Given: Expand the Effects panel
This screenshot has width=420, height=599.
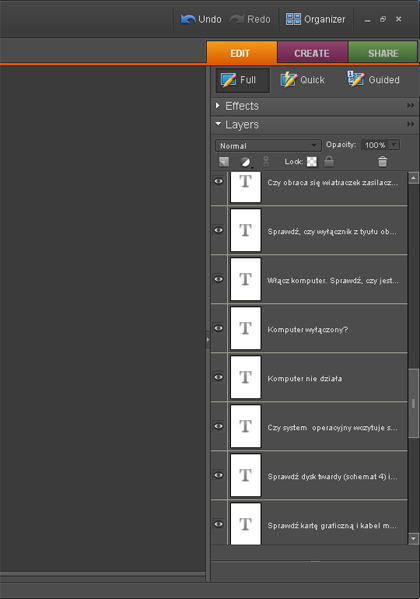Looking at the screenshot, I should tap(217, 105).
